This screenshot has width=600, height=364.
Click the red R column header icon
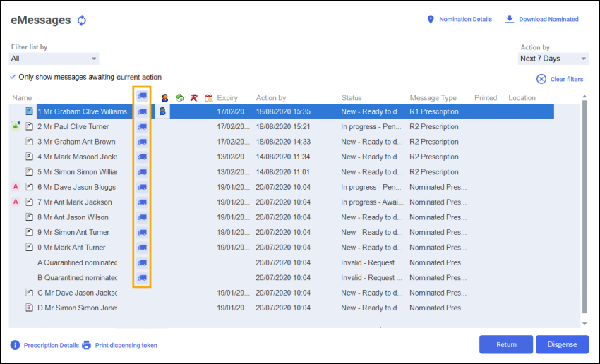(193, 98)
